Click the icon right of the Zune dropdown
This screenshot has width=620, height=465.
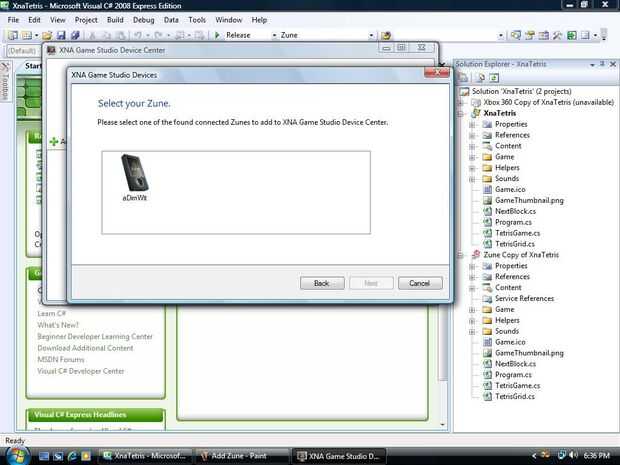tap(386, 35)
